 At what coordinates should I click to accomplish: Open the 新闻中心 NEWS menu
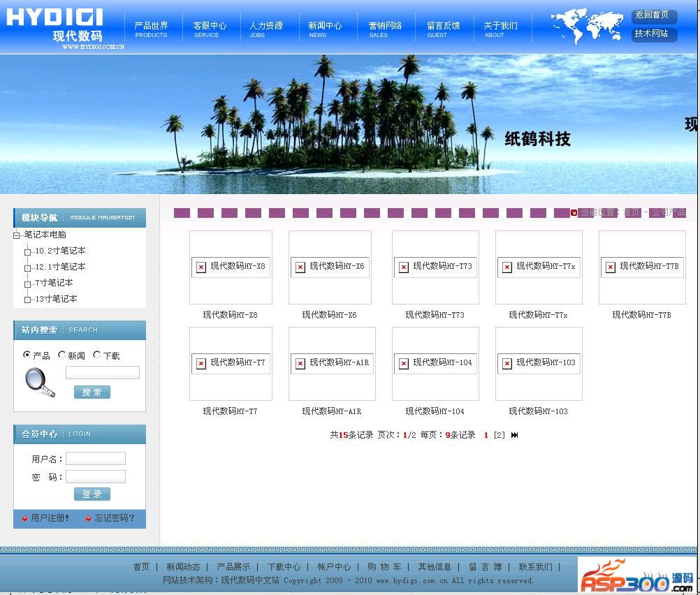(x=325, y=29)
